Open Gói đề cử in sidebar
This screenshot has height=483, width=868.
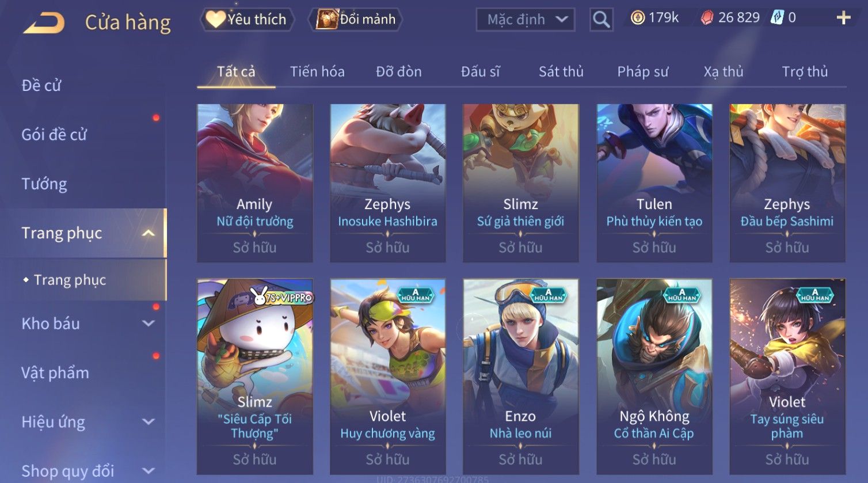54,135
